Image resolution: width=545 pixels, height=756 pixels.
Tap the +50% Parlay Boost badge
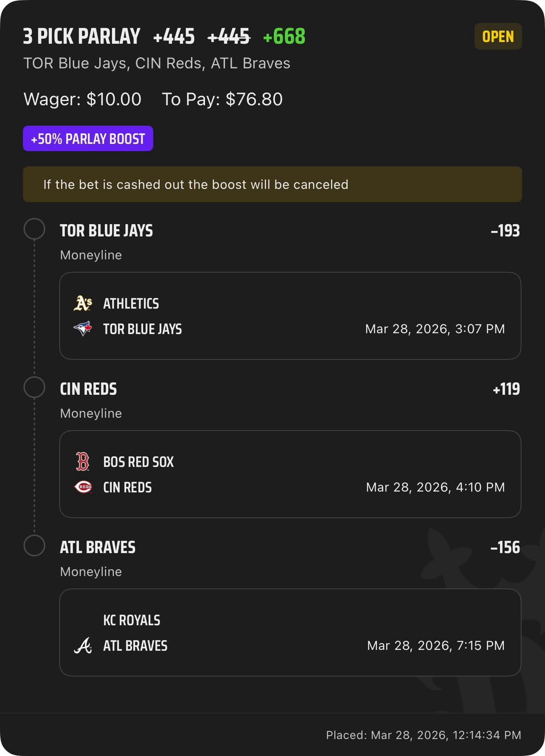tap(88, 139)
